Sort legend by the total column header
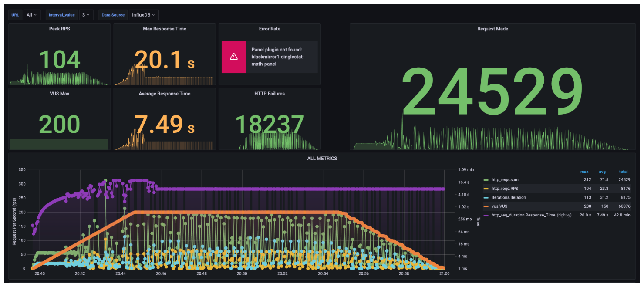 coord(623,172)
